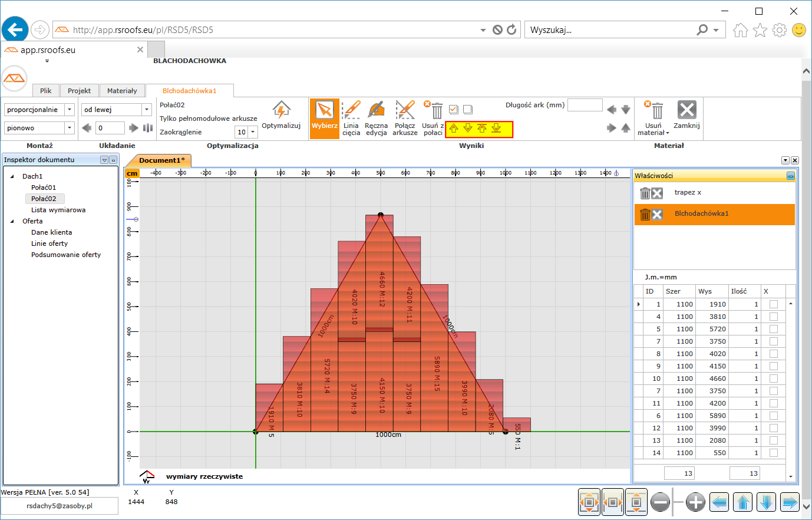Open Lista wymiarowa in document inspector
Image resolution: width=812 pixels, height=520 pixels.
58,210
